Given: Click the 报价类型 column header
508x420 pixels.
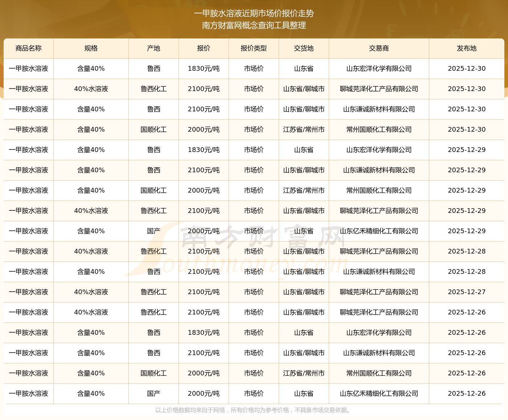Looking at the screenshot, I should (x=254, y=48).
